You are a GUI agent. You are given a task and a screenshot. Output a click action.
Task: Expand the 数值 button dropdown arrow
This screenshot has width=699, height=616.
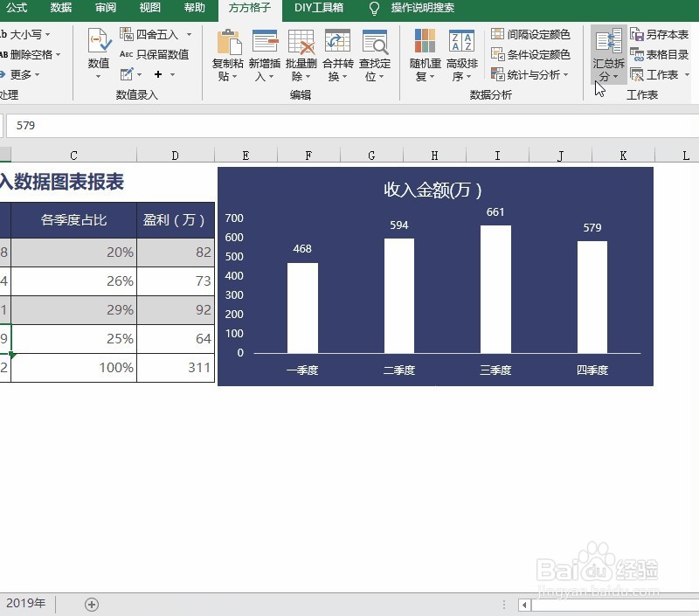point(99,77)
